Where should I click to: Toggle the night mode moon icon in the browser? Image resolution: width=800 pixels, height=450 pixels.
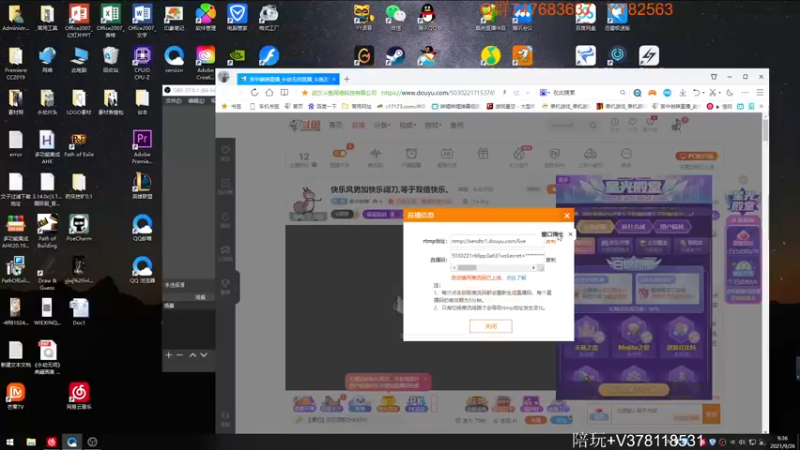(x=730, y=93)
